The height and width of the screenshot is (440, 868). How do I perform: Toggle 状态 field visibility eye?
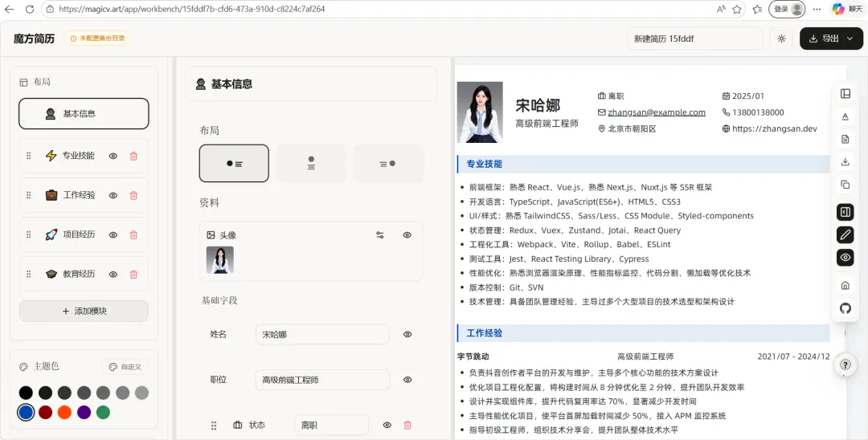(x=387, y=425)
